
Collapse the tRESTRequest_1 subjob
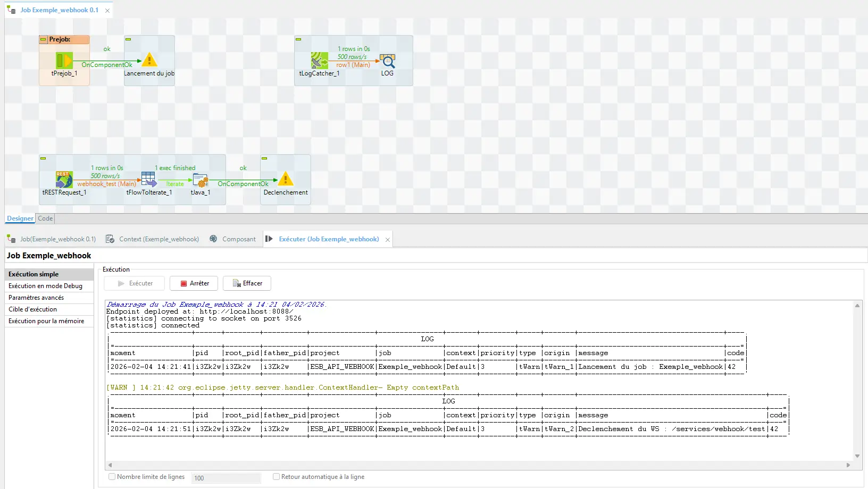tap(43, 158)
